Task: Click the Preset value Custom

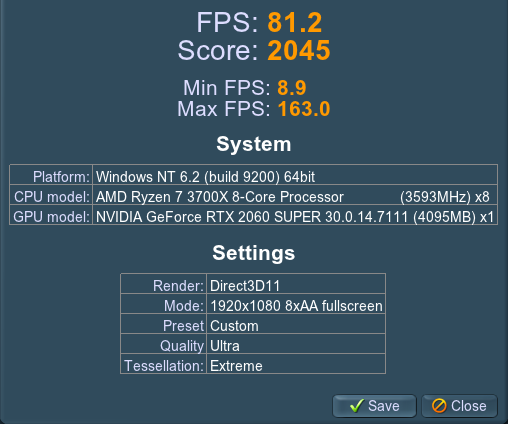Action: (234, 326)
